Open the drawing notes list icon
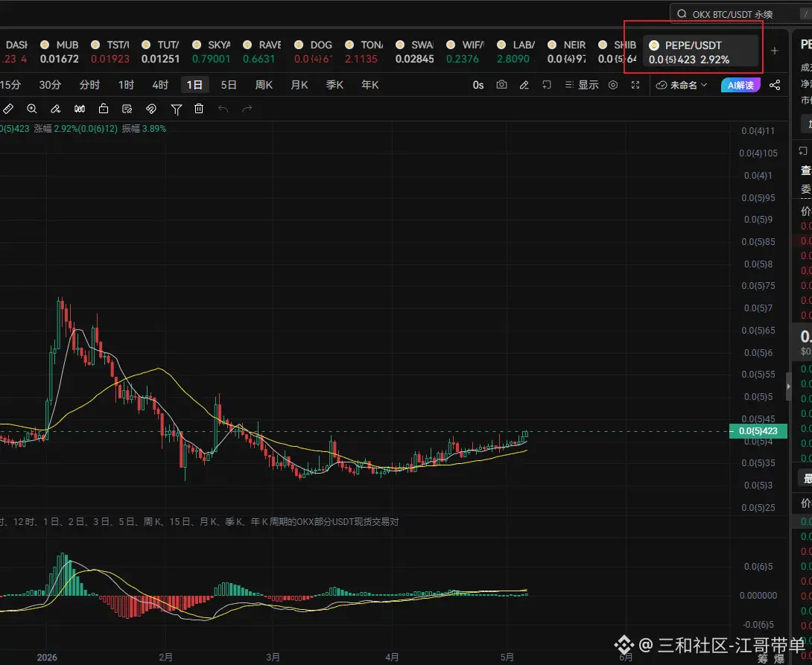Viewport: 812px width, 665px height. click(x=127, y=109)
